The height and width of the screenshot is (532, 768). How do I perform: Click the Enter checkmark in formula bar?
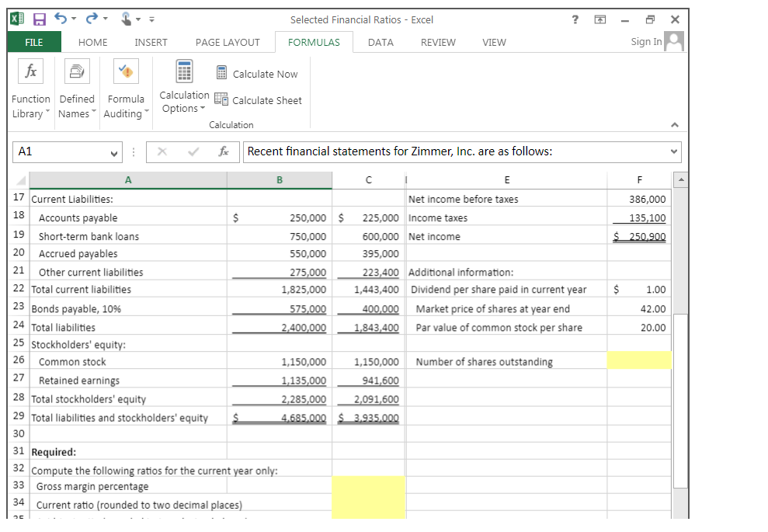(x=193, y=152)
